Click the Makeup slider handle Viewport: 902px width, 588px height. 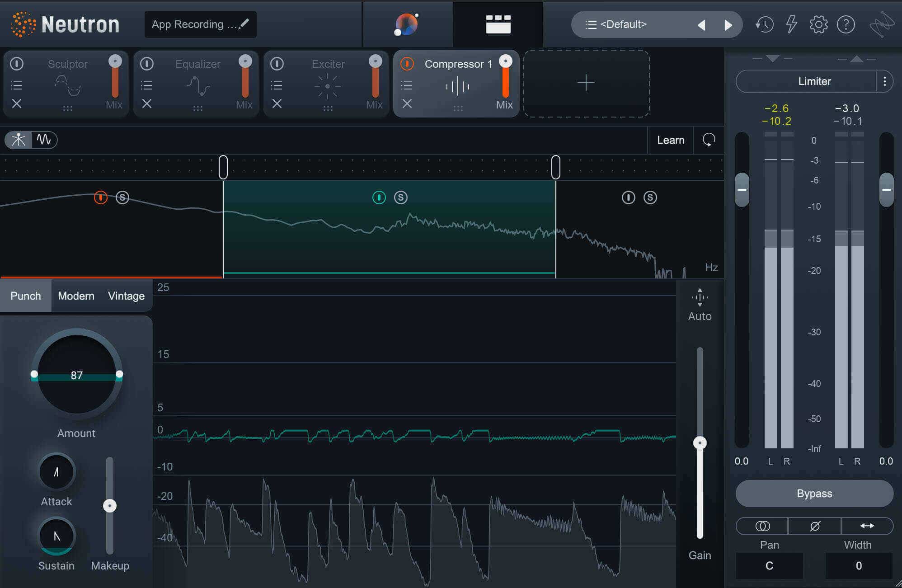[110, 505]
